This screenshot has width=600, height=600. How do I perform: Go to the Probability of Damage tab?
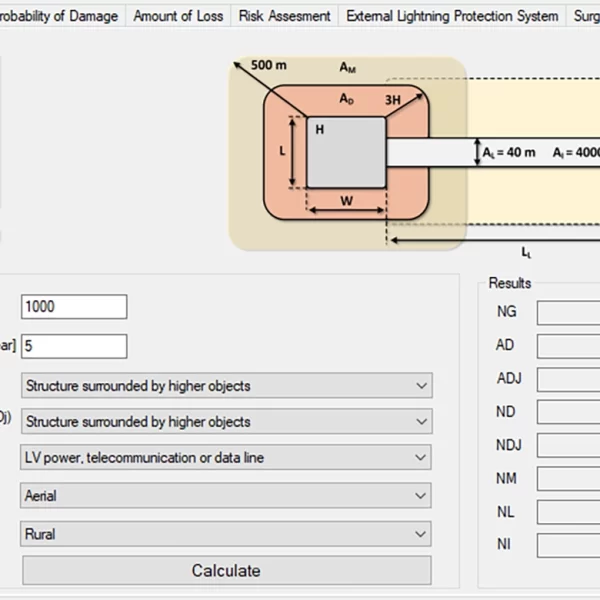[60, 16]
